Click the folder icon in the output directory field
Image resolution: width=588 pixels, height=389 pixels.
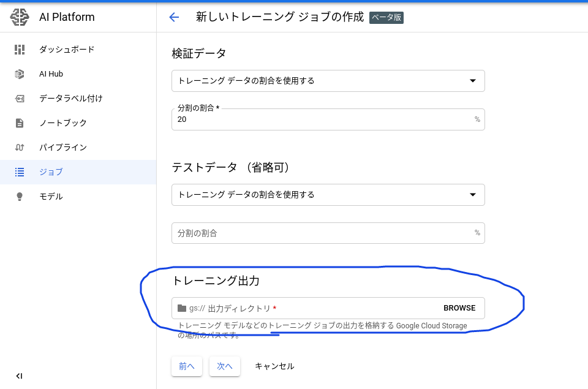[x=182, y=308]
